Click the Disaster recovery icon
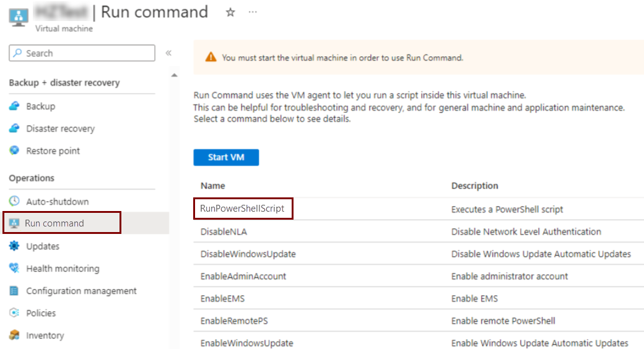644x349 pixels. click(14, 129)
